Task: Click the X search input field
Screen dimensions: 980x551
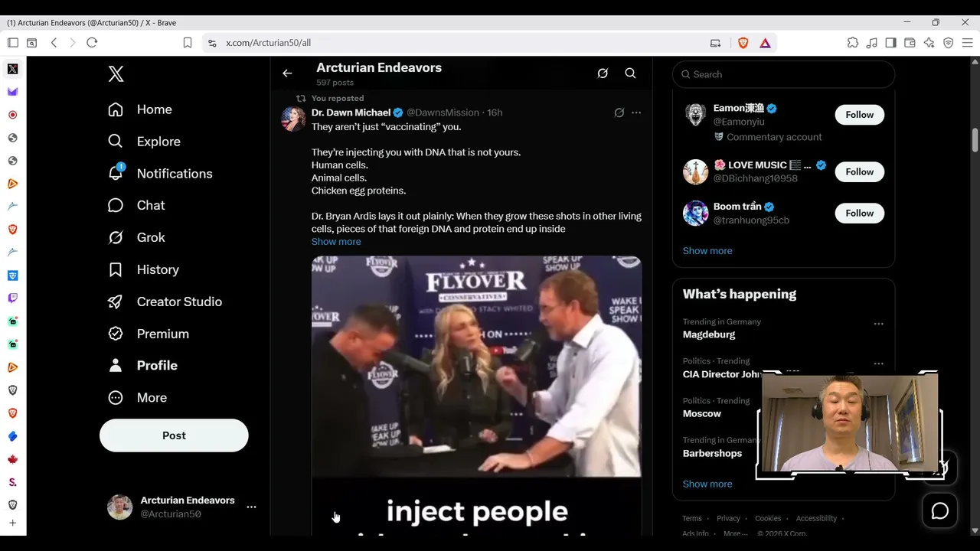Action: pos(783,74)
